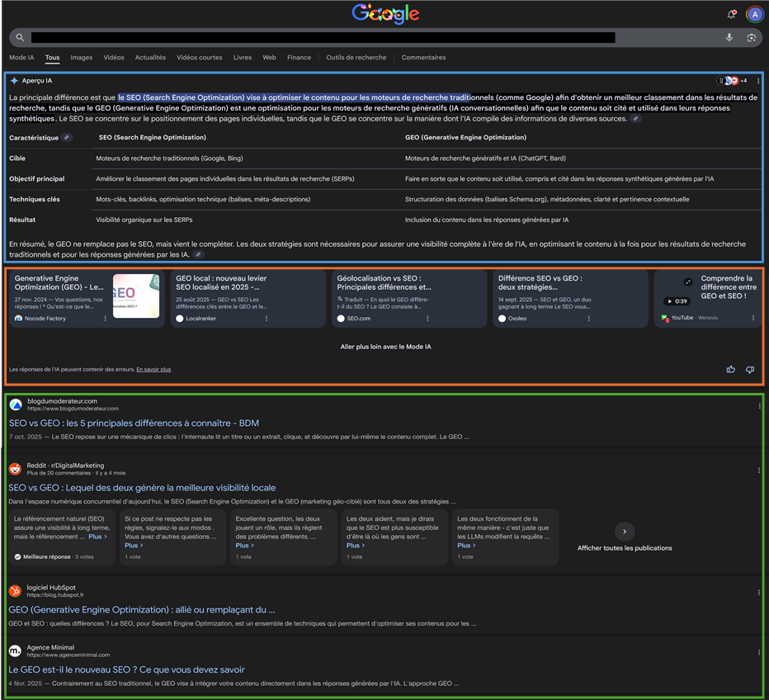The image size is (769, 700).
Task: Expand Plus on Le référencement naturel answer
Action: point(97,537)
